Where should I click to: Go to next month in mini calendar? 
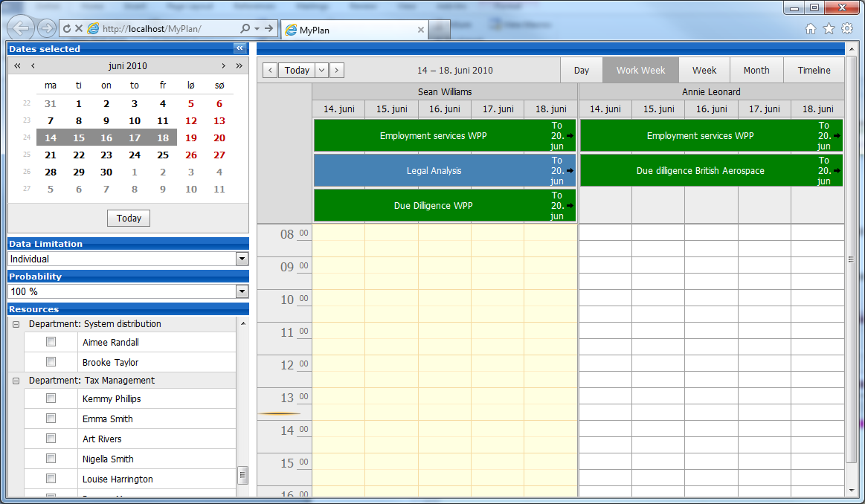(223, 66)
